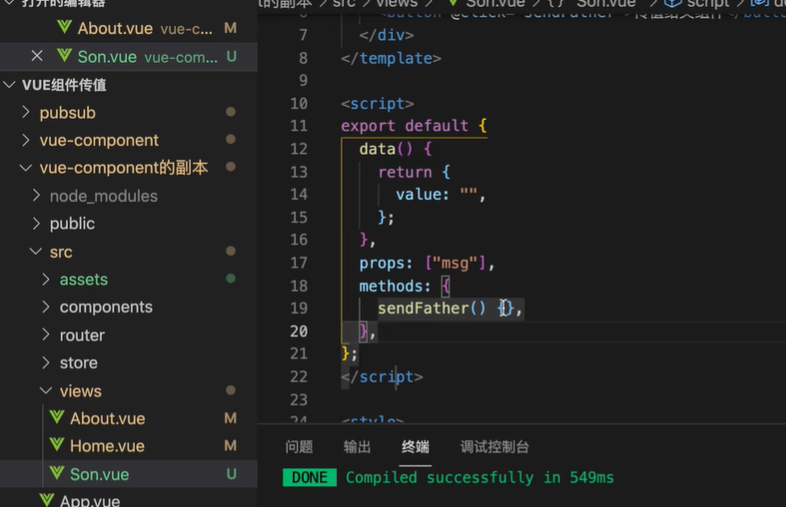Screen dimensions: 786x507
Task: Expand the vue-component folder chevron
Action: (26, 140)
